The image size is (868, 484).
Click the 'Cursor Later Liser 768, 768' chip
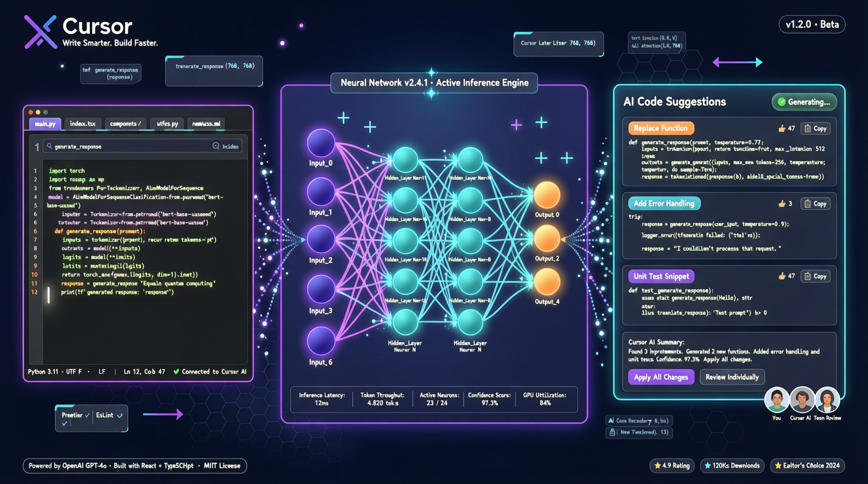pos(558,43)
